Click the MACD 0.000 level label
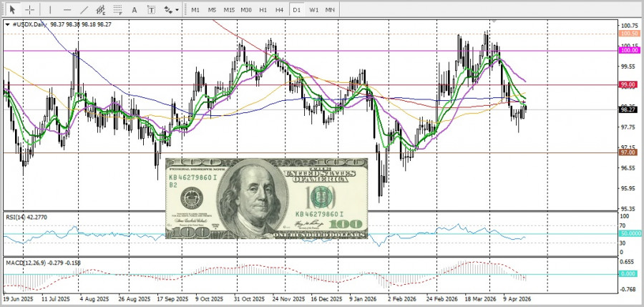The width and height of the screenshot is (644, 307). (x=629, y=274)
